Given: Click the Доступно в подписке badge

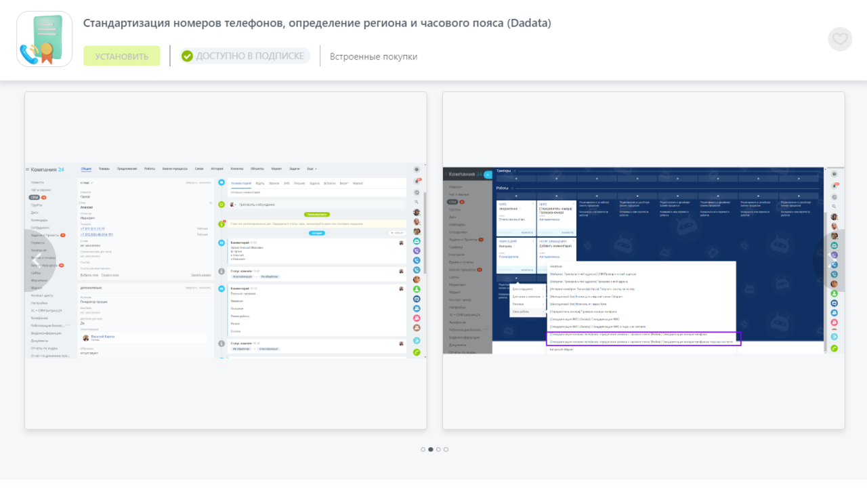Looking at the screenshot, I should tap(245, 56).
